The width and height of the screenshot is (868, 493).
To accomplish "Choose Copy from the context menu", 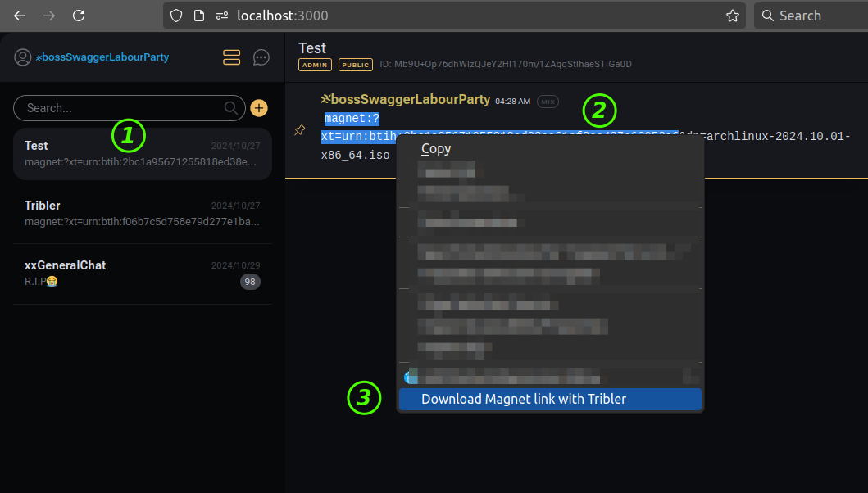I will tap(436, 148).
